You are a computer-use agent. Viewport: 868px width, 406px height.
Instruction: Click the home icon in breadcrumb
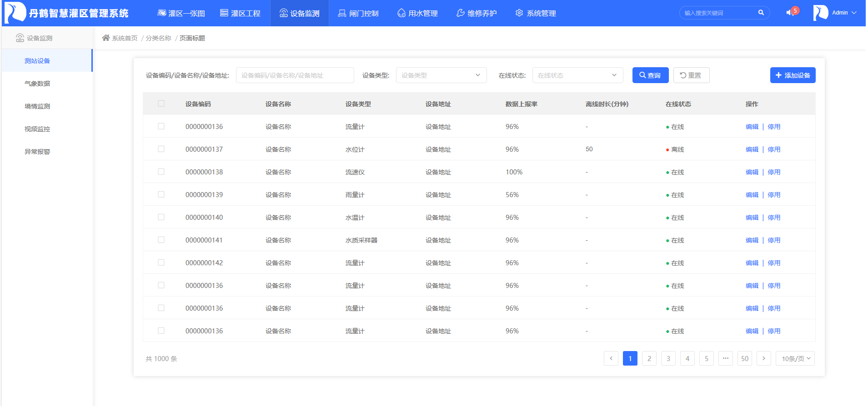[x=106, y=38]
